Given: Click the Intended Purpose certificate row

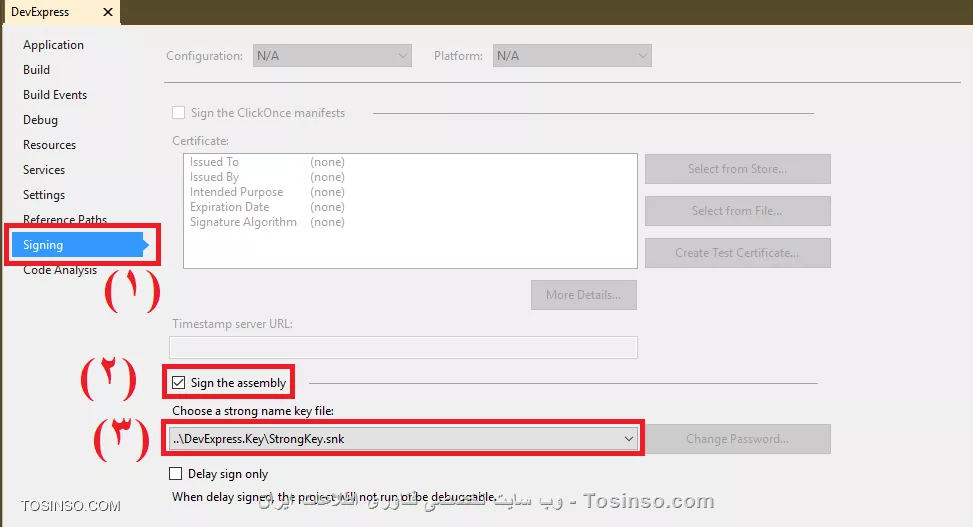Looking at the screenshot, I should (267, 192).
